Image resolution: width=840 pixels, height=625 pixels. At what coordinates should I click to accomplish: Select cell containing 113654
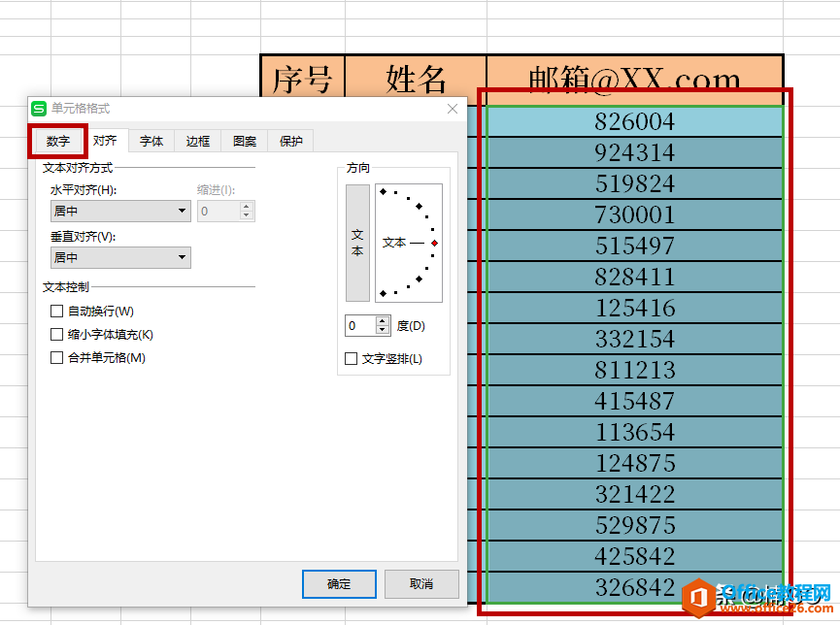tap(635, 432)
